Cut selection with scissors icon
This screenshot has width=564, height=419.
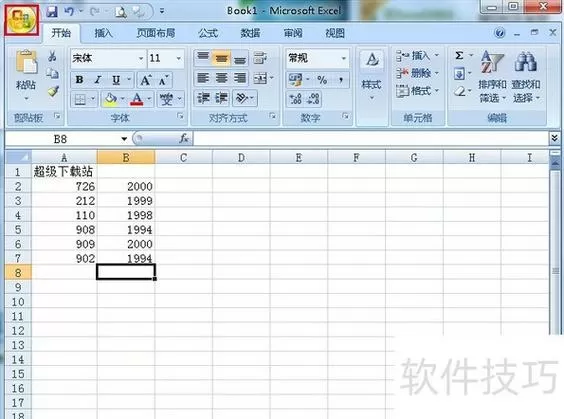click(x=53, y=56)
